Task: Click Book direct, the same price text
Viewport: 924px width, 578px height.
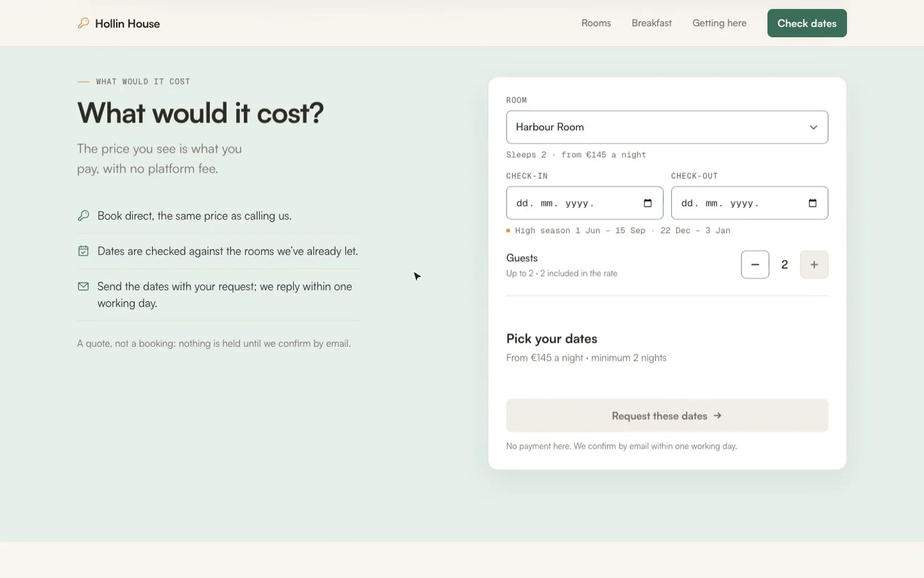Action: pos(195,216)
